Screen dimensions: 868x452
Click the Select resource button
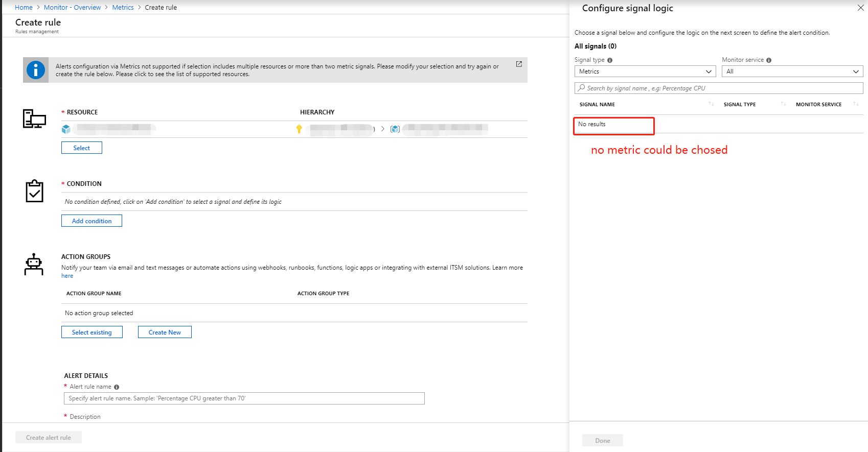coord(82,148)
